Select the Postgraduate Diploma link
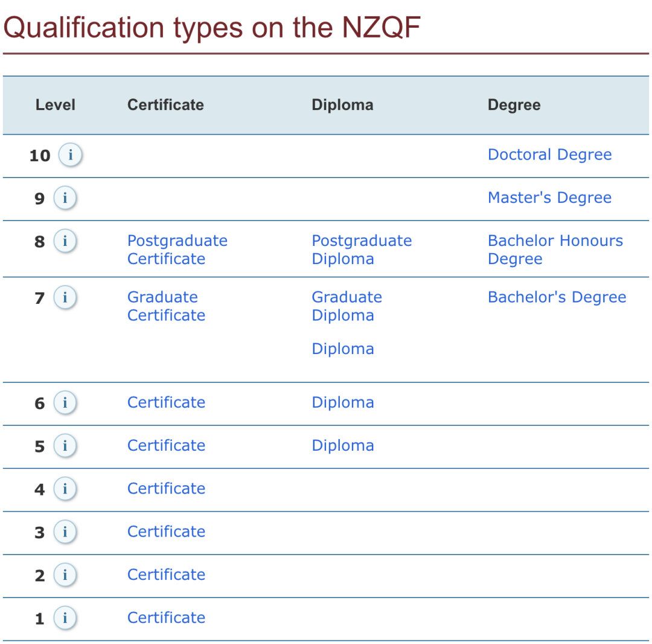Screen dimensions: 652x644 click(x=361, y=250)
